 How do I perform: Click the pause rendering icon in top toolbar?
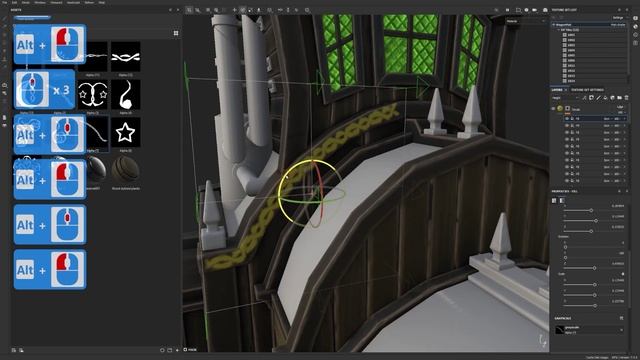[x=507, y=10]
